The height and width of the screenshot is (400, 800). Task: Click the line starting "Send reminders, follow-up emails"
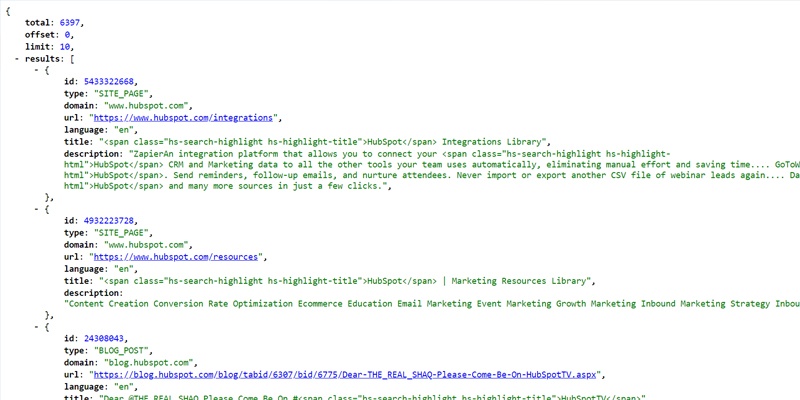(x=432, y=175)
